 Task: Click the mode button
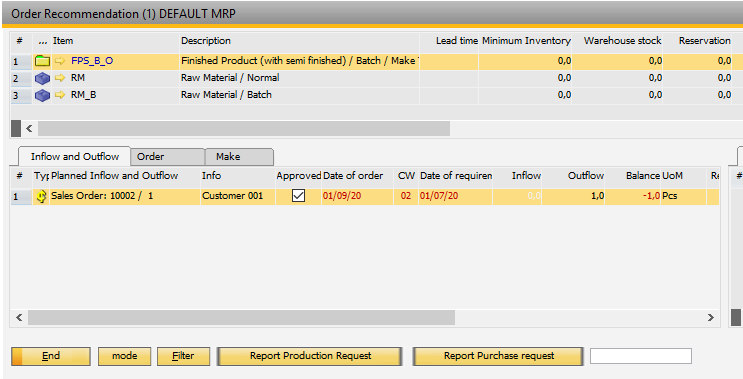click(125, 356)
